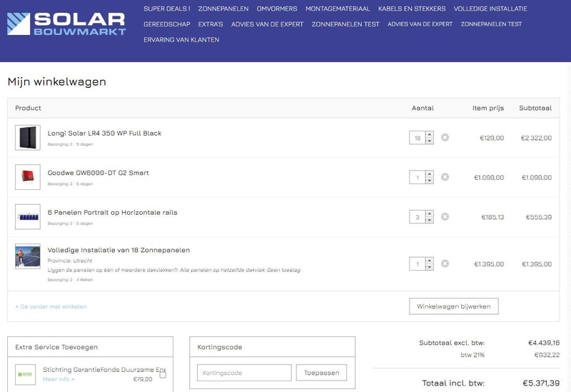Open first ZONNEPANELEN TEST menu item
Viewport: 571px width, 392px height.
[345, 24]
